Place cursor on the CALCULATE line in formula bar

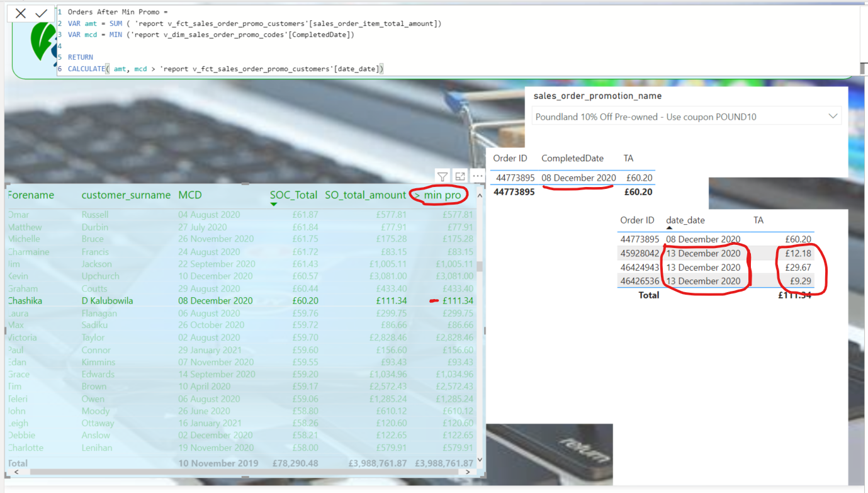(x=225, y=69)
